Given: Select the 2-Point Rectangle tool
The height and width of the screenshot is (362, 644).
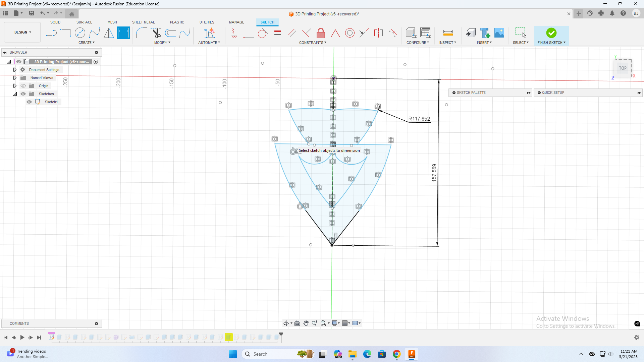Looking at the screenshot, I should tap(65, 33).
